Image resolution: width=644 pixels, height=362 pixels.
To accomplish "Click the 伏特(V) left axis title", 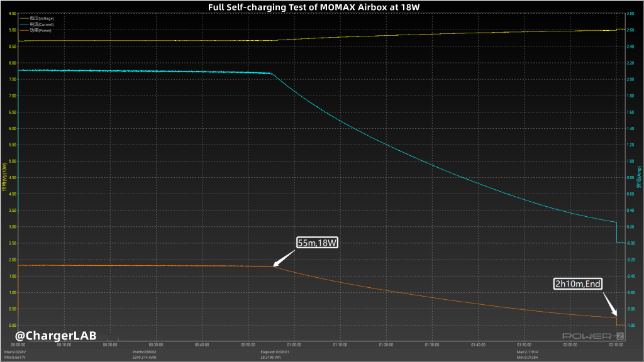I will click(4, 177).
